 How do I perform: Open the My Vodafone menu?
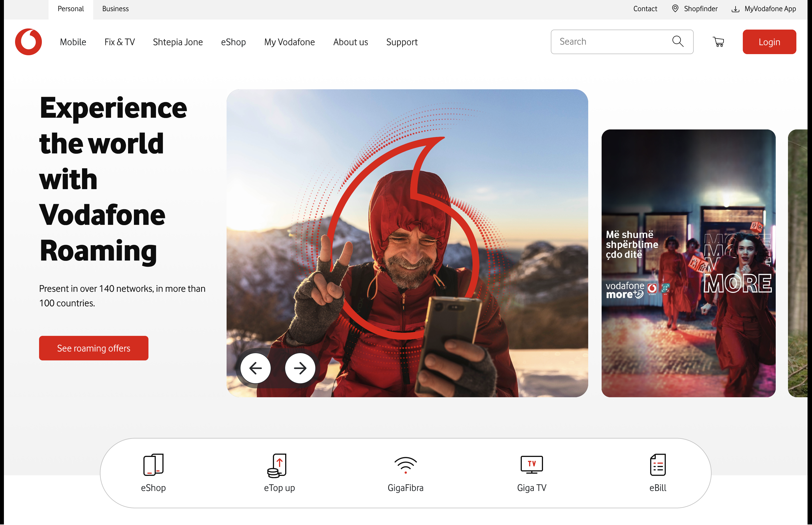pos(289,42)
